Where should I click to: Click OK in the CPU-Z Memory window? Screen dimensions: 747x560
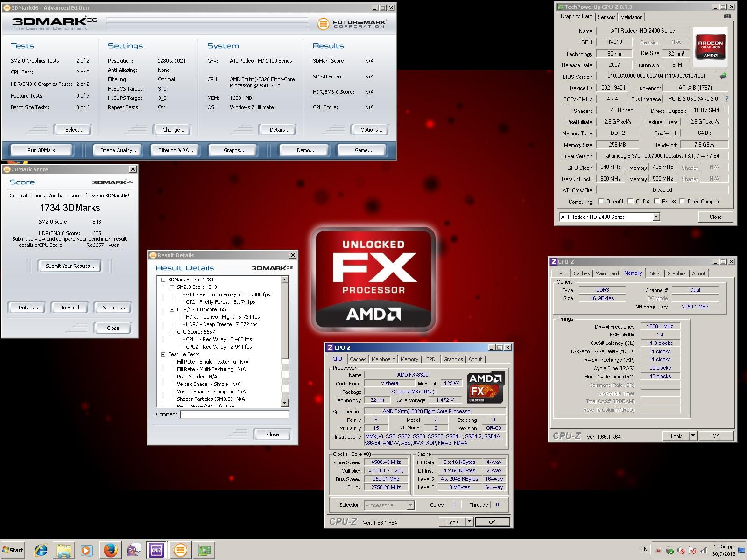716,436
